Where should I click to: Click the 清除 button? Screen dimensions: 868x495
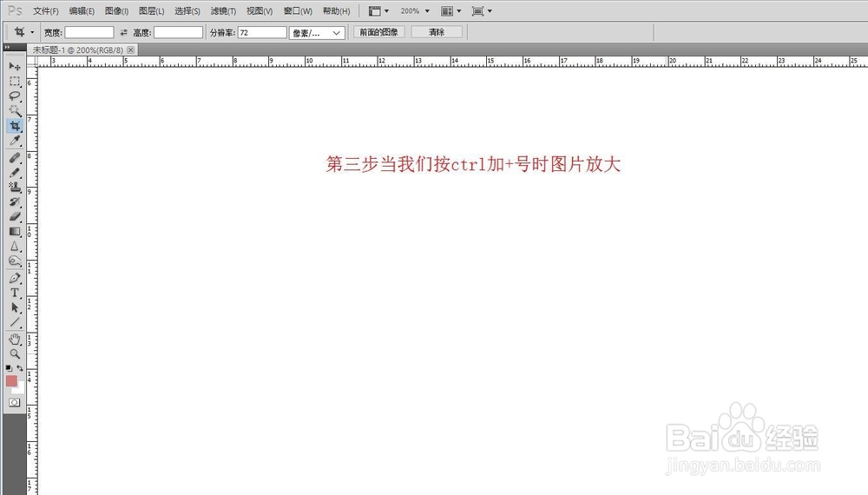coord(437,33)
